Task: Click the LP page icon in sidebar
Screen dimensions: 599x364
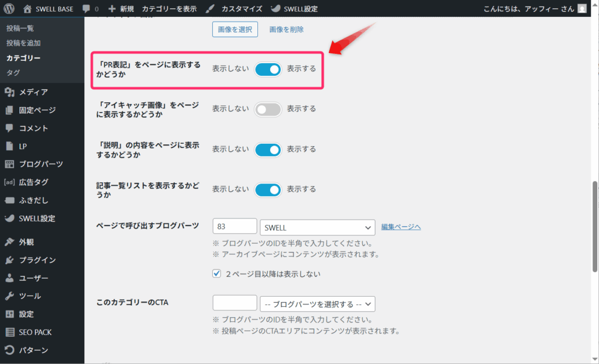Action: (x=9, y=146)
